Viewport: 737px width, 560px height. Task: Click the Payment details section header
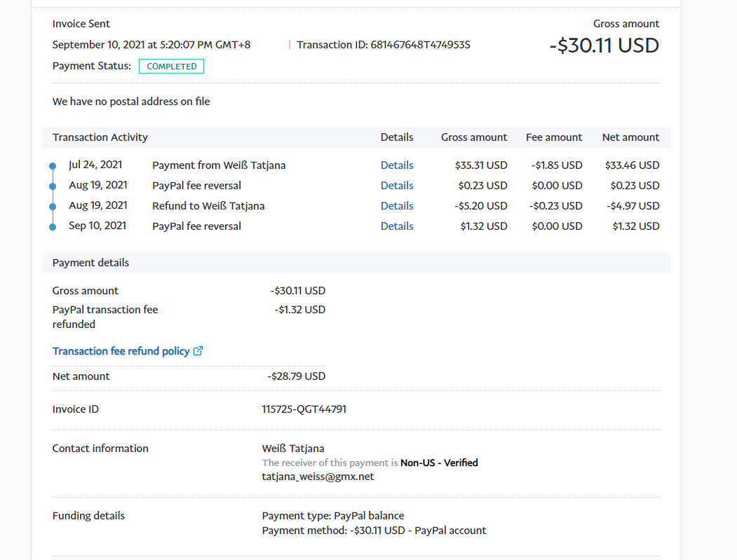coord(90,263)
